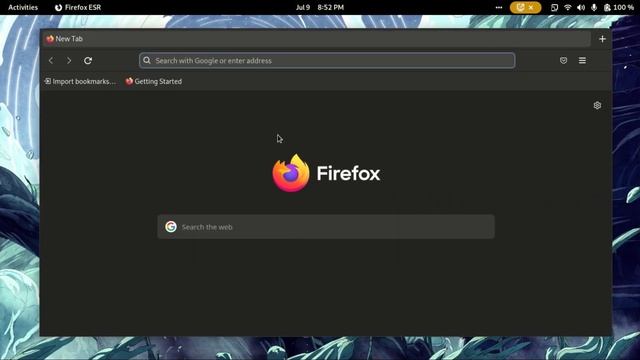Click the Firefox logo on new tab page
Viewport: 640px width, 360px height.
pyautogui.click(x=291, y=173)
